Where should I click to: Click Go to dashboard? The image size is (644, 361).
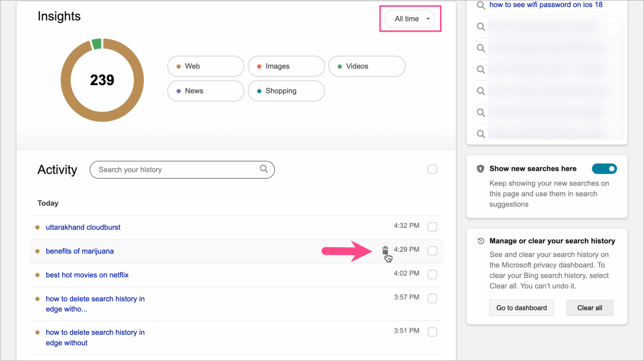pyautogui.click(x=521, y=308)
